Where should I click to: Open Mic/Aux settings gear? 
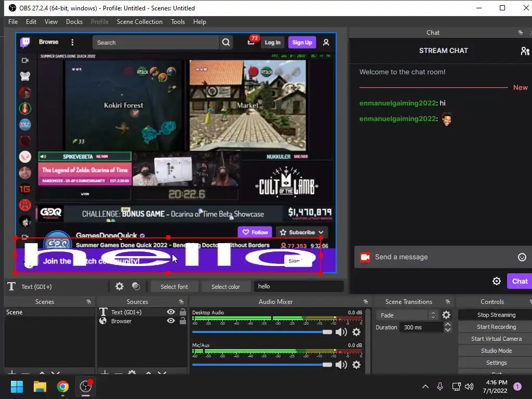[356, 364]
